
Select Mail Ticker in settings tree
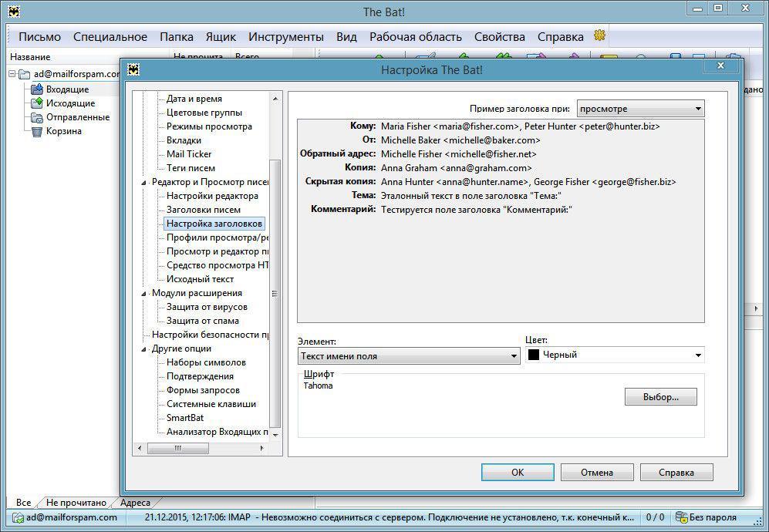click(189, 154)
